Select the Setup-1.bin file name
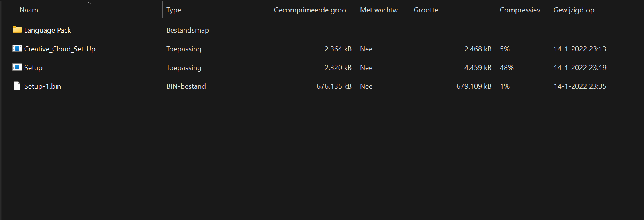 pyautogui.click(x=42, y=86)
